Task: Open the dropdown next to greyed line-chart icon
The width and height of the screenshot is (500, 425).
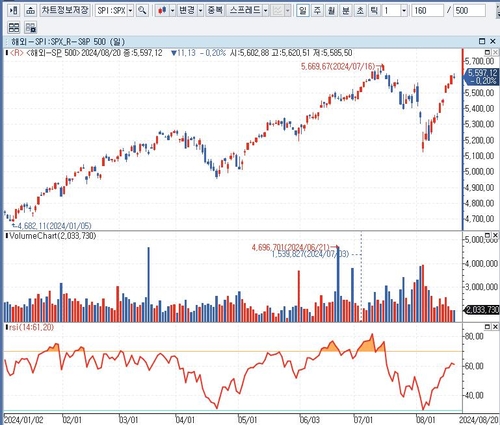Action: click(287, 11)
